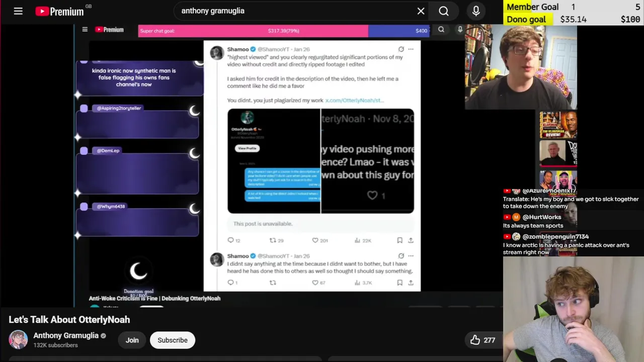Click the @DemLep chat username
Screen dimensions: 644x362
[x=108, y=150]
